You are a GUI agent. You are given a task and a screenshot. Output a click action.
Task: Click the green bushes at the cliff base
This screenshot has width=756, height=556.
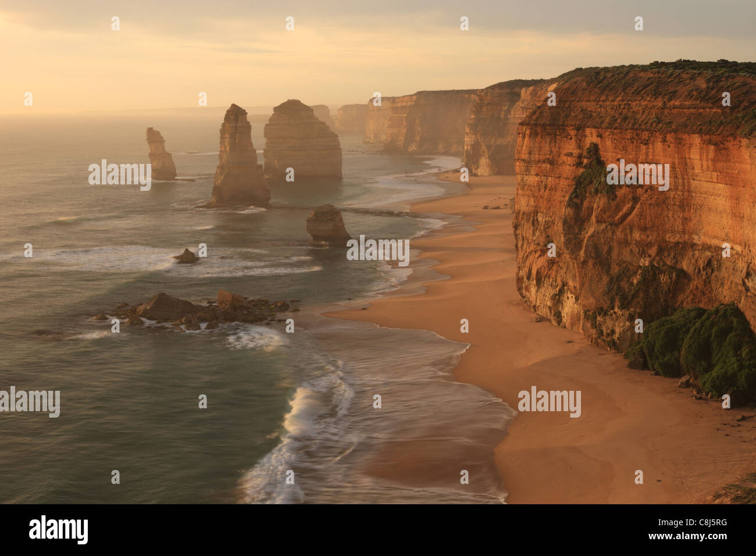(x=692, y=349)
